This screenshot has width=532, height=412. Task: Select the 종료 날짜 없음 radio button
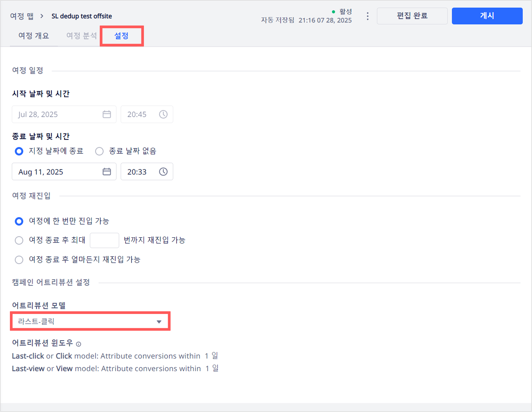click(x=99, y=151)
